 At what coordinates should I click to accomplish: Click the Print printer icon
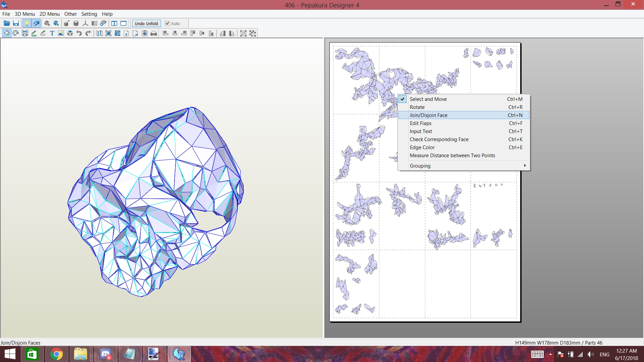[x=154, y=33]
